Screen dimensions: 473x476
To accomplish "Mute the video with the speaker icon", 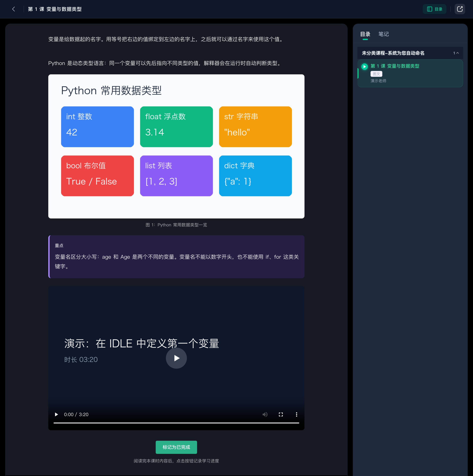I will [265, 414].
